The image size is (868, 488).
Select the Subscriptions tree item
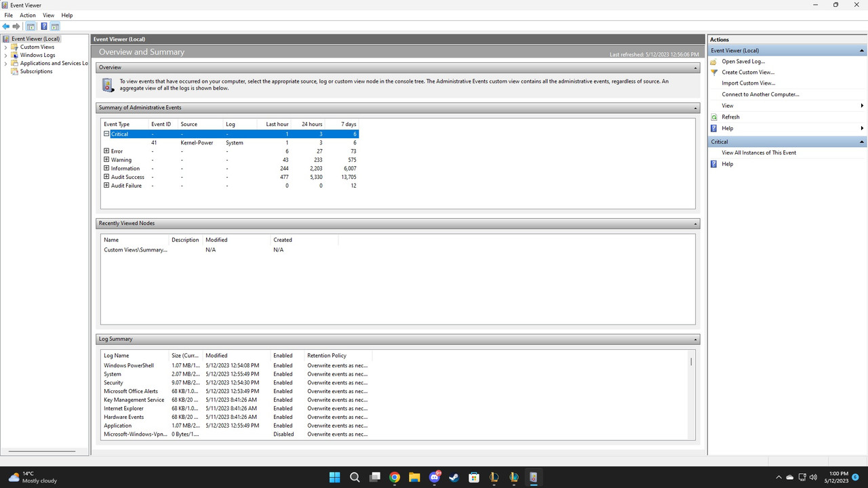click(36, 72)
